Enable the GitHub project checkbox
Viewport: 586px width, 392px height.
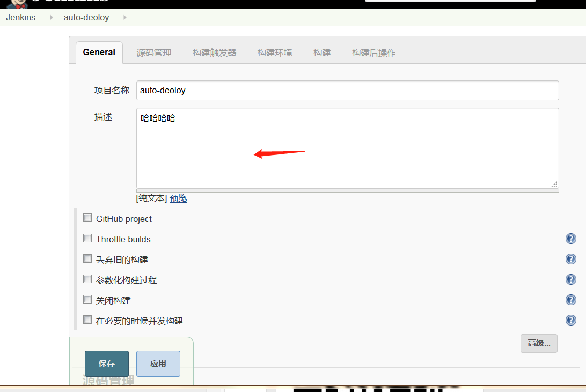[x=87, y=218]
